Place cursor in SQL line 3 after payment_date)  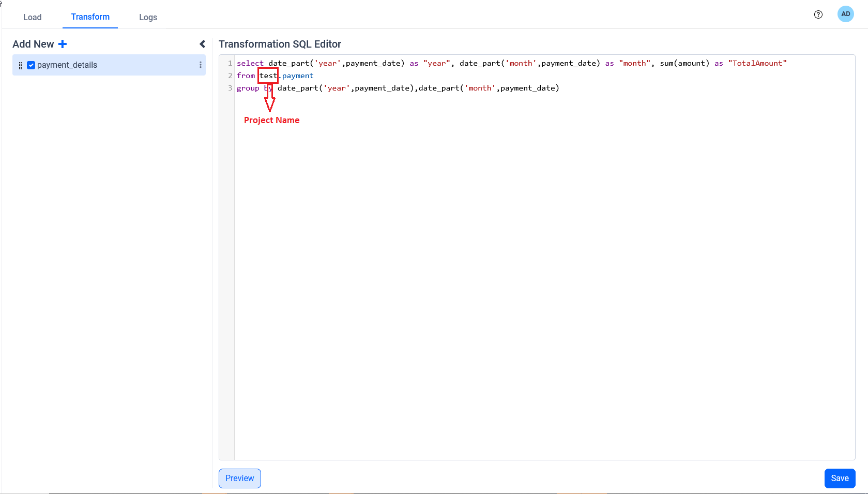click(x=560, y=88)
